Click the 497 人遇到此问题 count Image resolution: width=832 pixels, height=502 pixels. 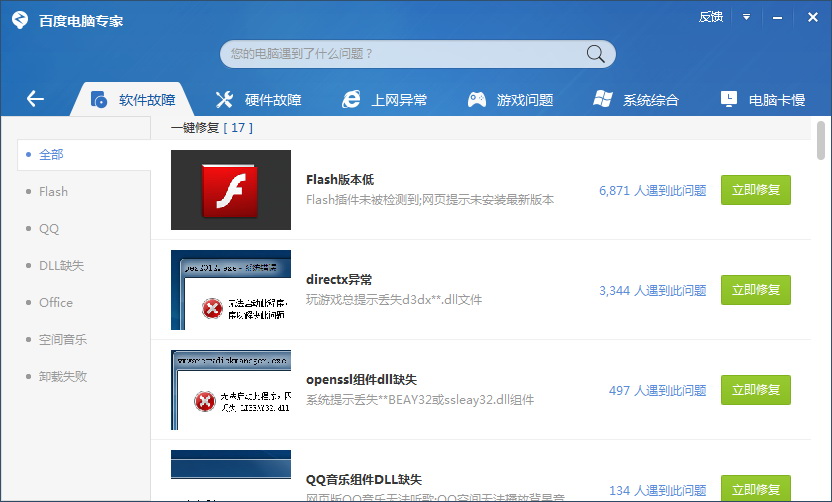657,391
